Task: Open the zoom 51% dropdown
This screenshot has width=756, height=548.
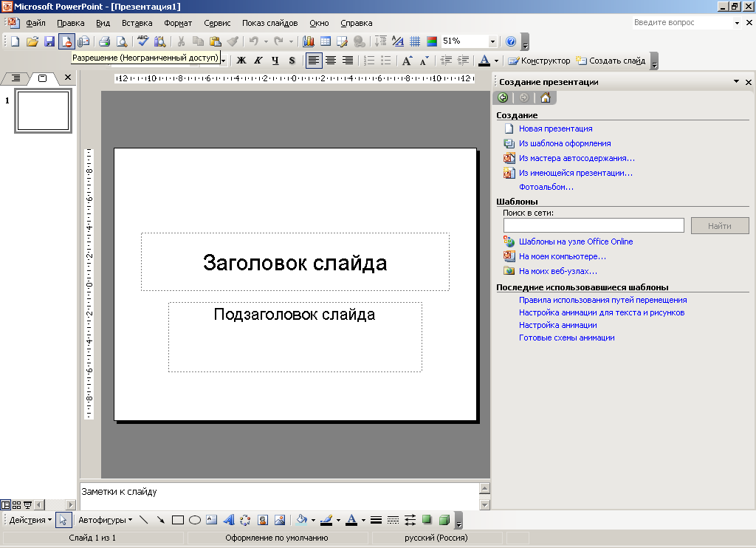Action: pos(492,41)
